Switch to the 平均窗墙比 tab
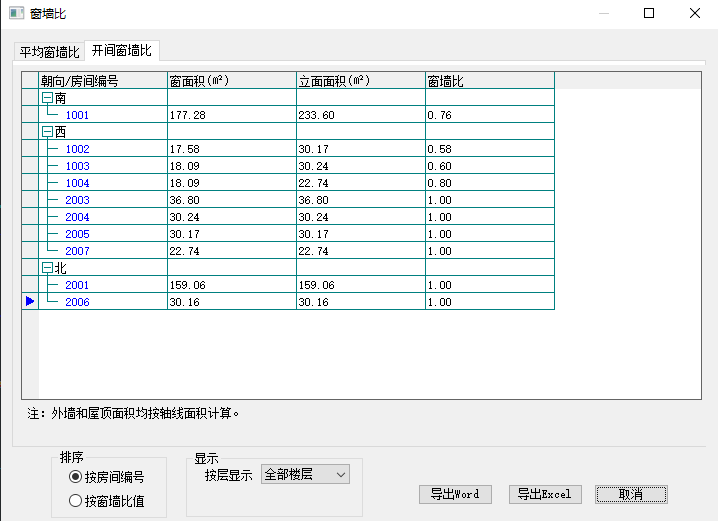 click(49, 52)
